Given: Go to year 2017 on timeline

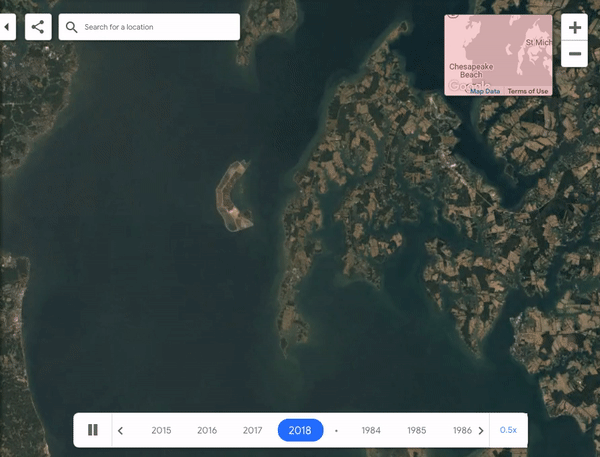Looking at the screenshot, I should coord(252,431).
